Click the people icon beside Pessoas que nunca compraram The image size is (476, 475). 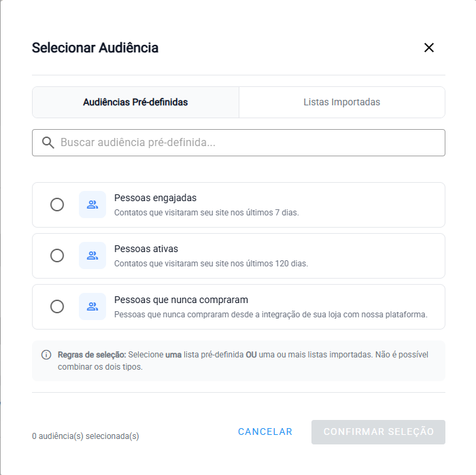point(92,306)
